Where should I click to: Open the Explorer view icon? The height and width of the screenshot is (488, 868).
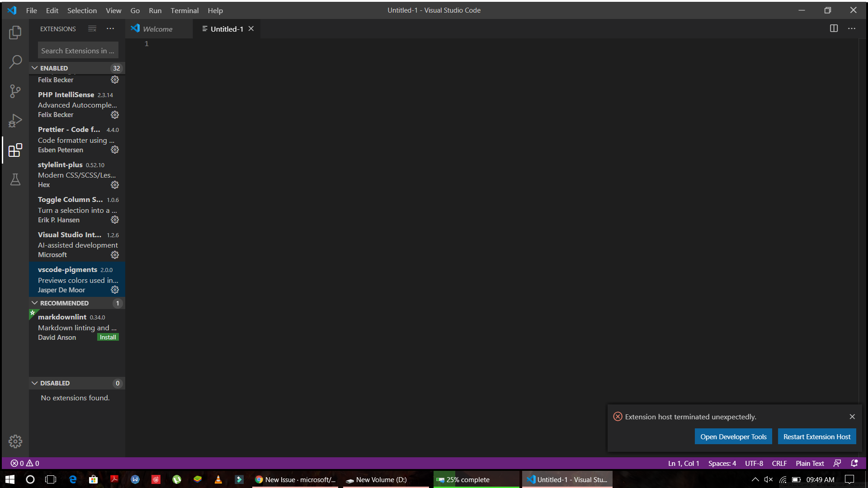[15, 32]
